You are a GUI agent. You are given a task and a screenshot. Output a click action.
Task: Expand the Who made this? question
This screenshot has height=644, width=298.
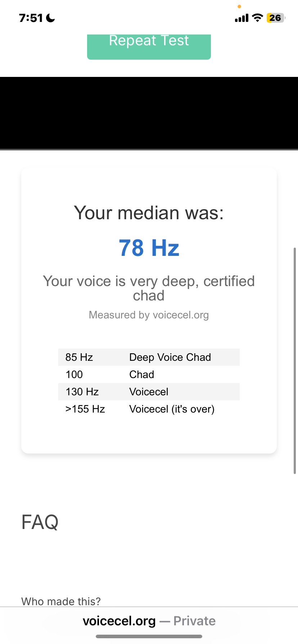(61, 601)
